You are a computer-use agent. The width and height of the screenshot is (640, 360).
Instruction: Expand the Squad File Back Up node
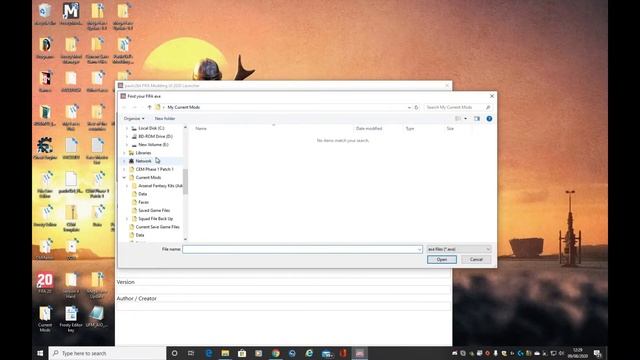click(127, 219)
